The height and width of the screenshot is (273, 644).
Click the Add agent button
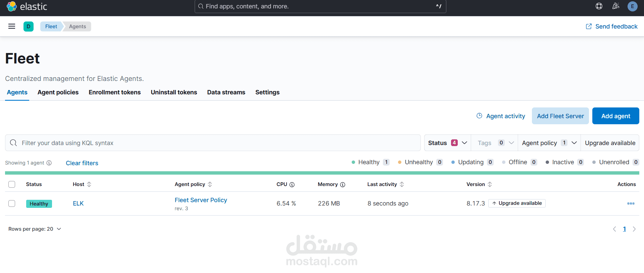pyautogui.click(x=616, y=116)
